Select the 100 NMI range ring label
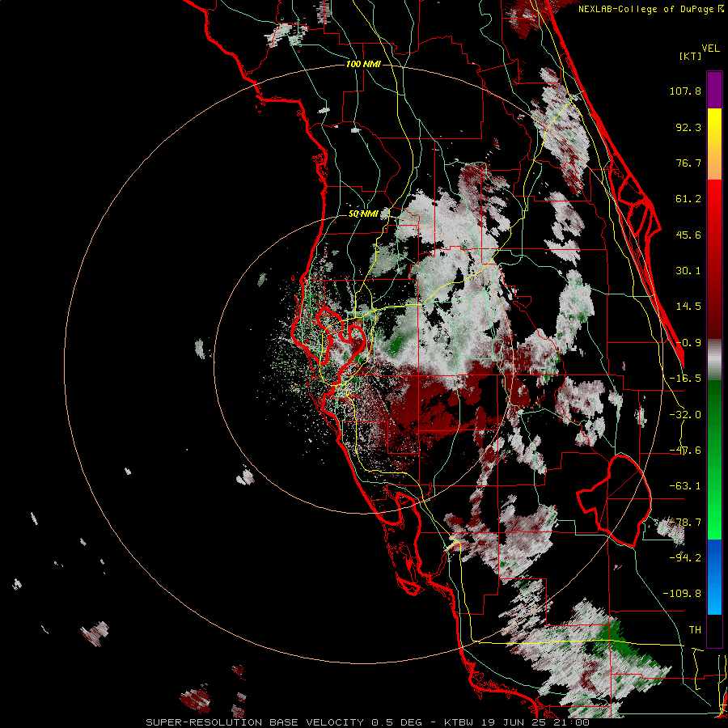The image size is (728, 728). point(363,64)
